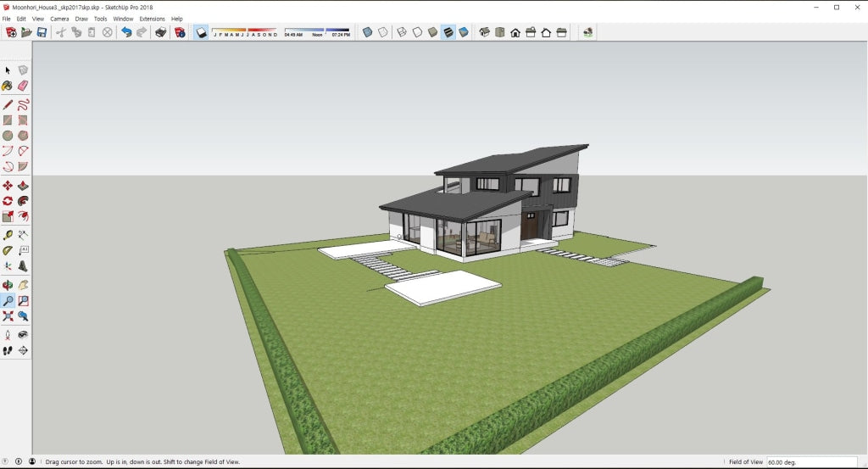The width and height of the screenshot is (868, 469).
Task: Open the Window menu
Action: point(123,19)
